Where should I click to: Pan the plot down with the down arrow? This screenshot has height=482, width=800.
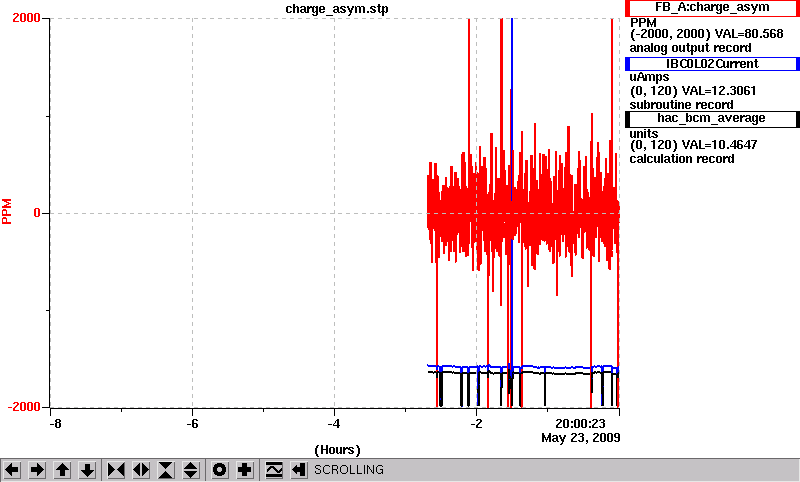87,470
